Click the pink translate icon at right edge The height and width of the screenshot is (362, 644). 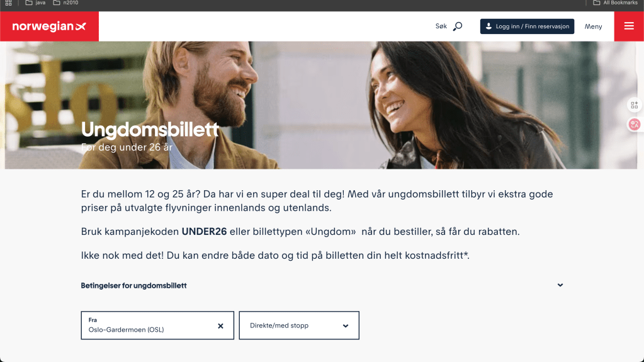pyautogui.click(x=634, y=124)
